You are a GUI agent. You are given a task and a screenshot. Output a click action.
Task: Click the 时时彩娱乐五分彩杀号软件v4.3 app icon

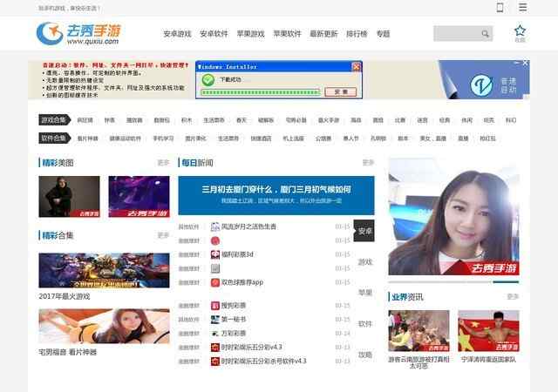(215, 362)
